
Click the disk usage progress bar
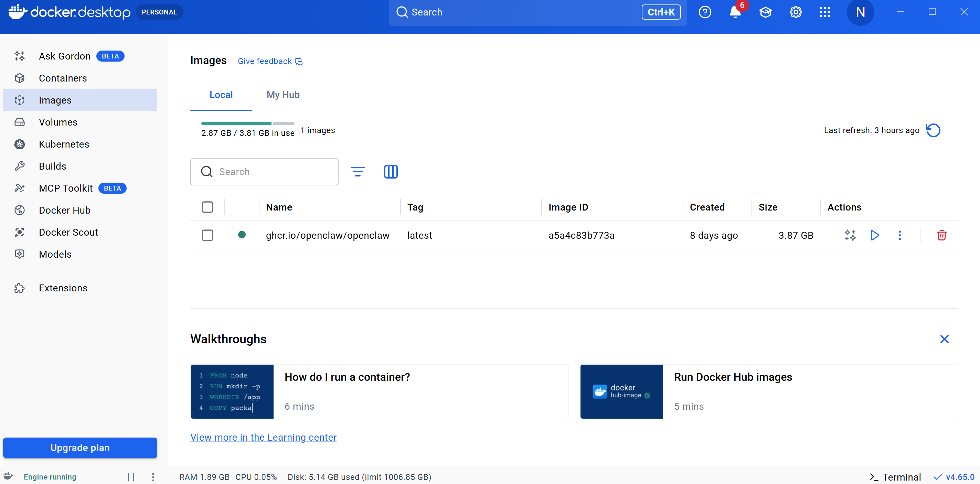click(248, 123)
